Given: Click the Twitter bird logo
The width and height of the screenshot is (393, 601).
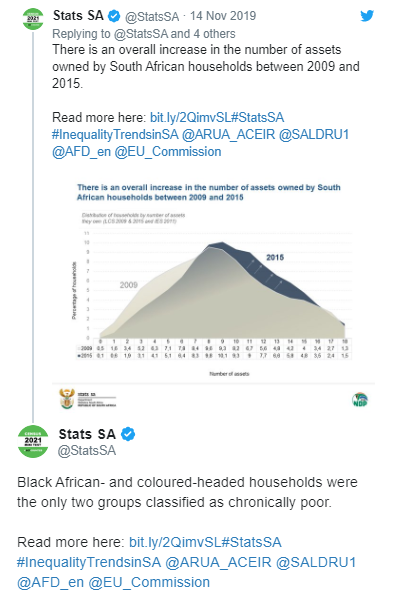Looking at the screenshot, I should 367,16.
